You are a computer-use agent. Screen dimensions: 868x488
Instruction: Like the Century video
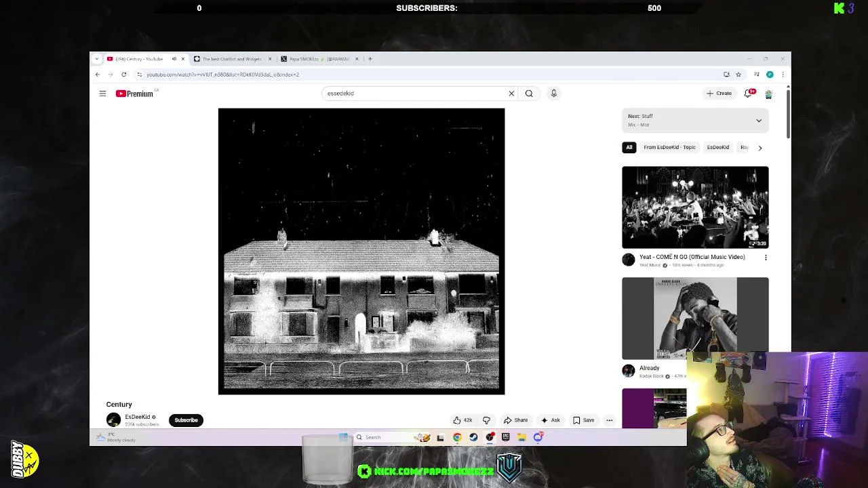point(462,420)
